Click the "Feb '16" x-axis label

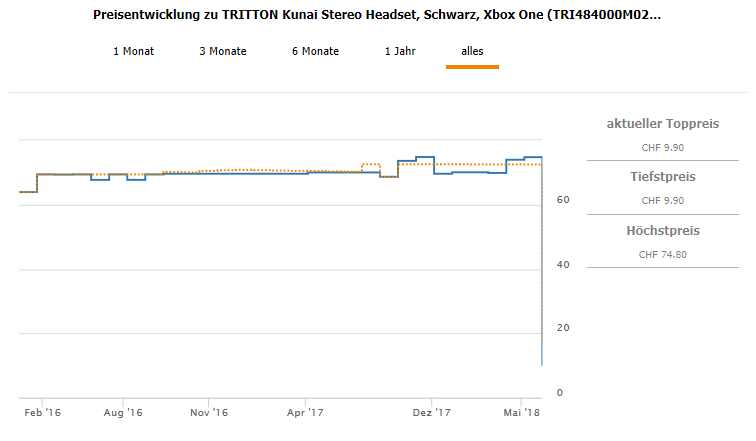pos(40,412)
